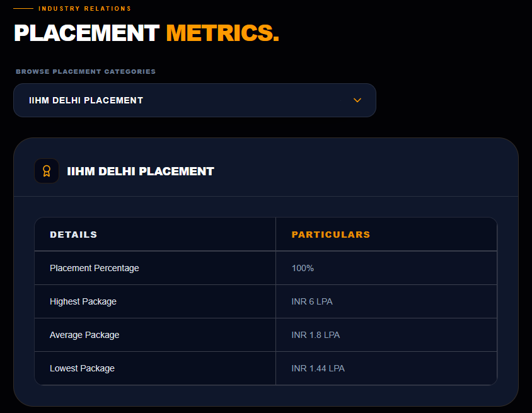This screenshot has width=532, height=413.
Task: Click the INR 1.44 LPA value
Action: click(318, 368)
